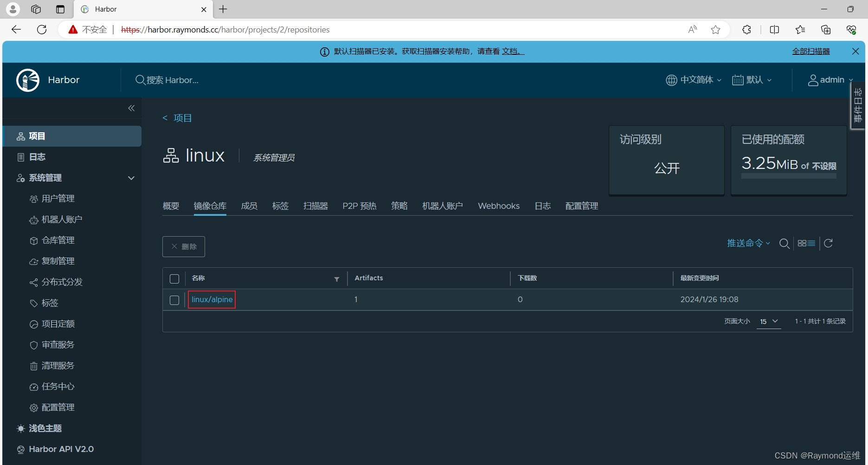Open the 文档 documentation link
The height and width of the screenshot is (465, 868).
[x=513, y=52]
